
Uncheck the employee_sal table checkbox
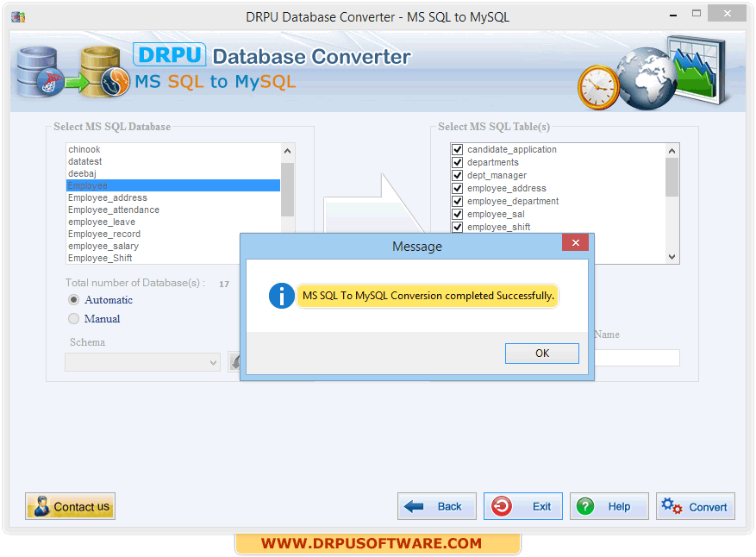(458, 214)
